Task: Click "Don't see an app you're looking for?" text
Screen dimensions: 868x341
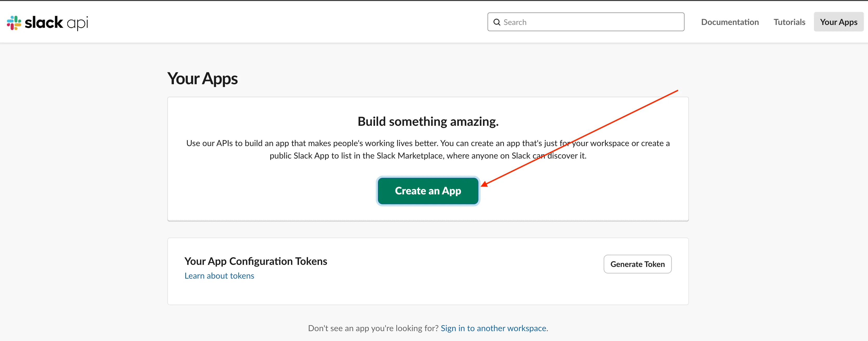Action: point(373,328)
